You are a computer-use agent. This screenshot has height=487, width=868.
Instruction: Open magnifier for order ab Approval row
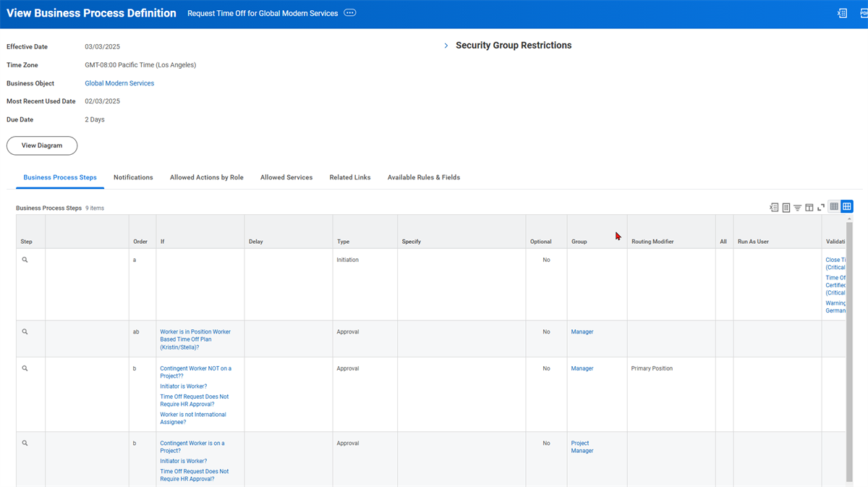25,332
